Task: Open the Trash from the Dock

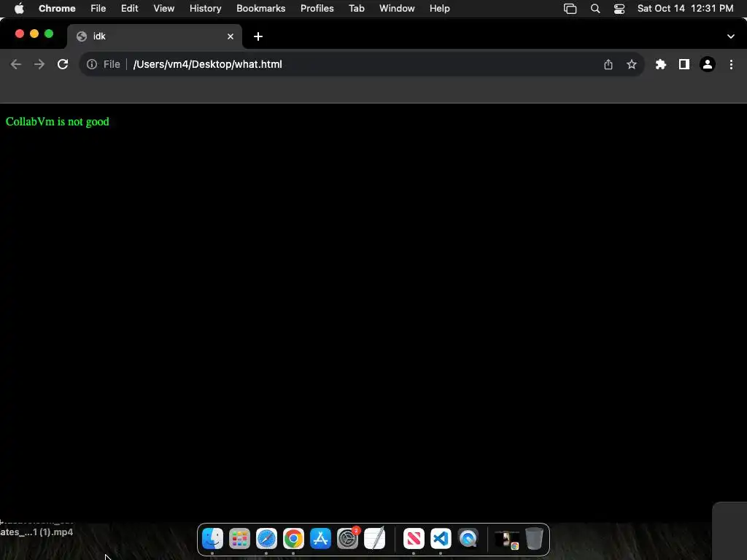Action: (534, 539)
